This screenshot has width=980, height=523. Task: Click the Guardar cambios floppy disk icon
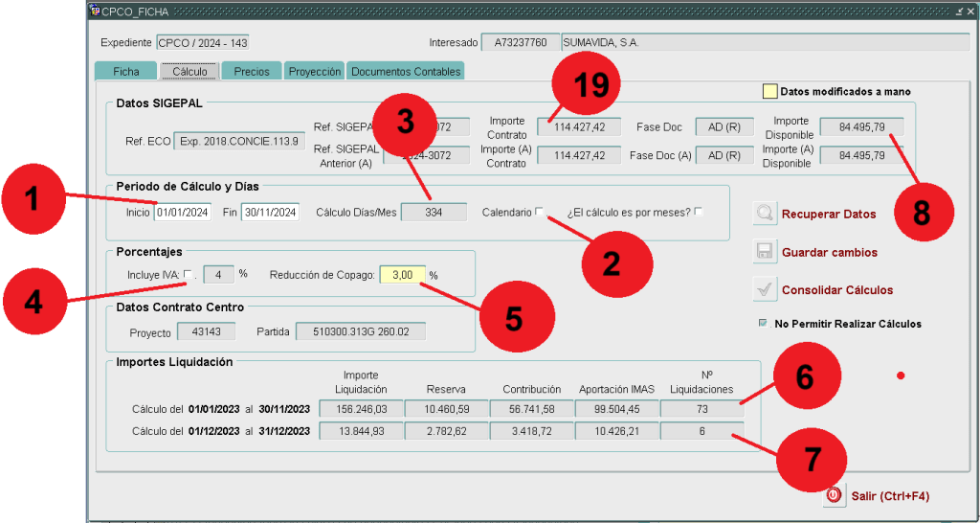[x=765, y=252]
